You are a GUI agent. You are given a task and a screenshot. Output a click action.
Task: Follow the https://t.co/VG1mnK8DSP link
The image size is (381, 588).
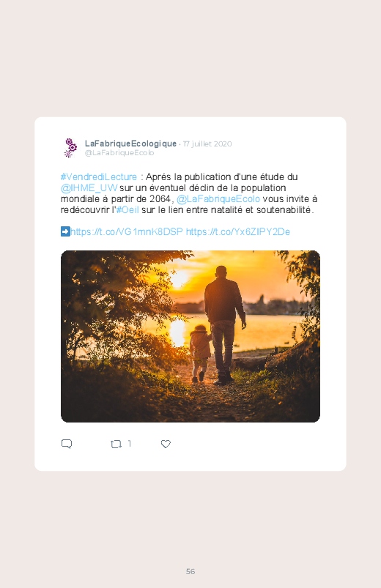point(127,231)
